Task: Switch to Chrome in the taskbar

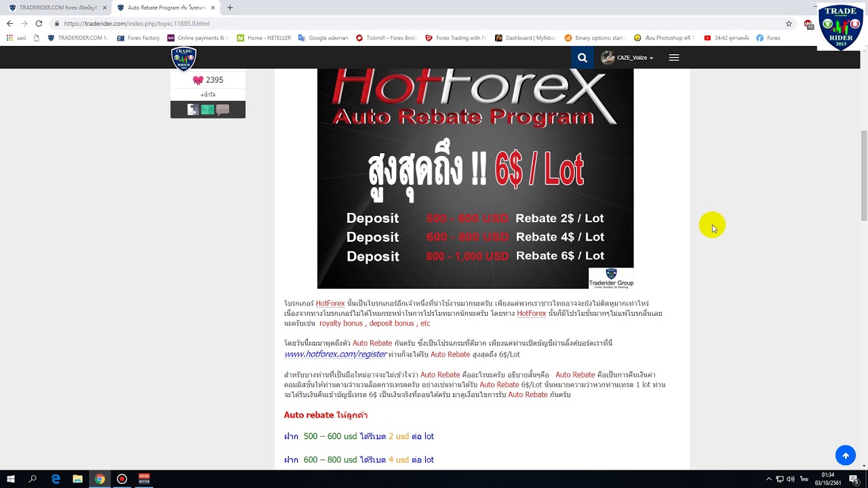Action: 100,479
